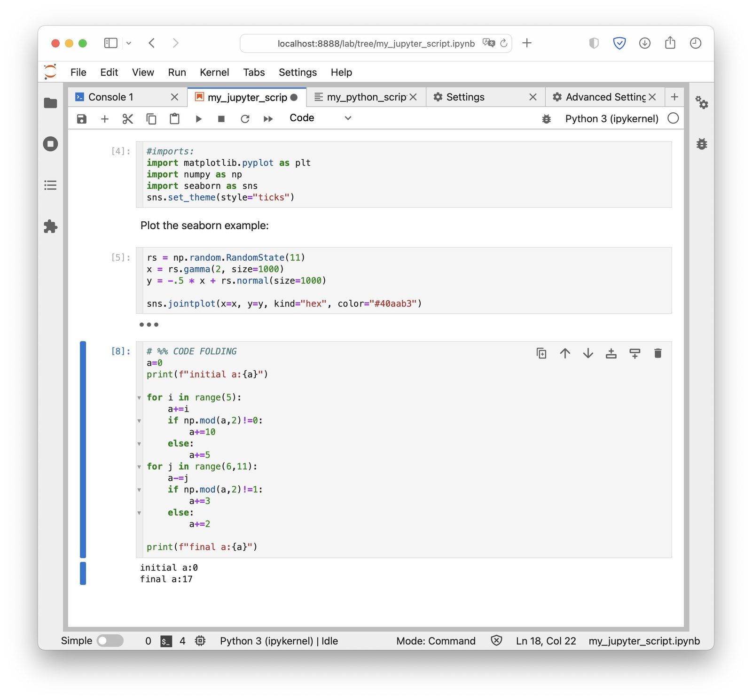Click in the localhost:8888 address bar
752x700 pixels.
tap(376, 44)
